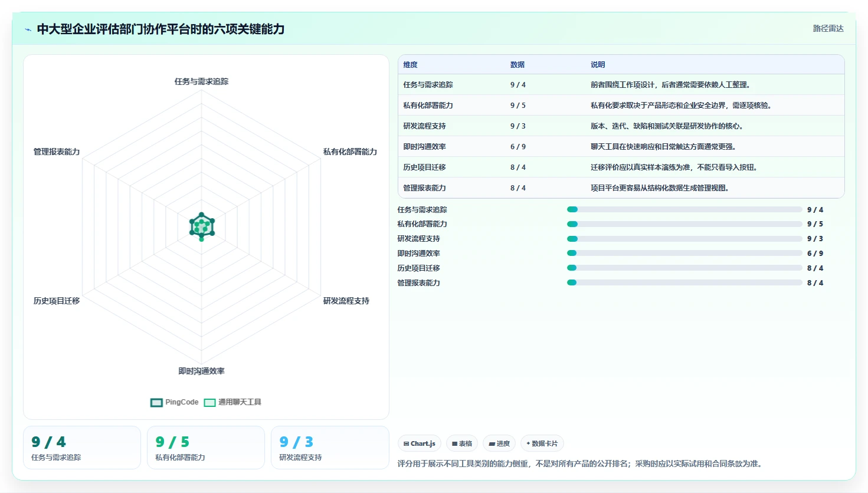Click 研发流程支持 progress bar
Viewport: 868px width, 493px height.
684,239
